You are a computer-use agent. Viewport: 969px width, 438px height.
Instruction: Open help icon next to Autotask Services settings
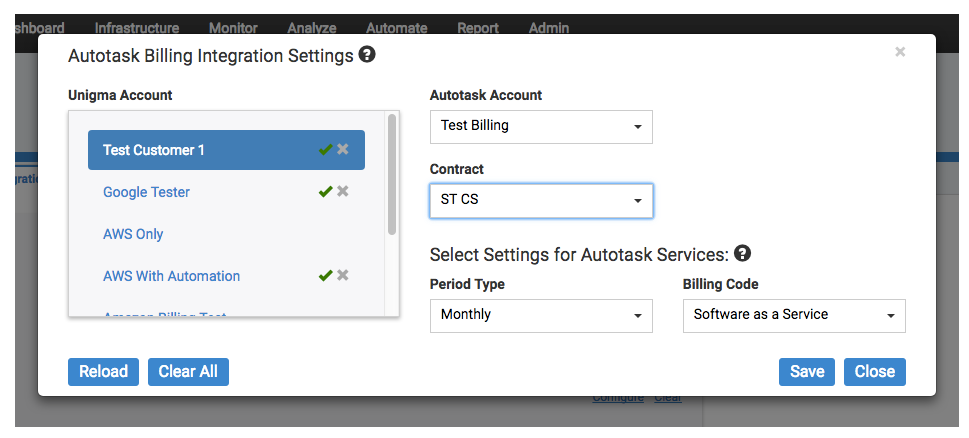[x=742, y=253]
